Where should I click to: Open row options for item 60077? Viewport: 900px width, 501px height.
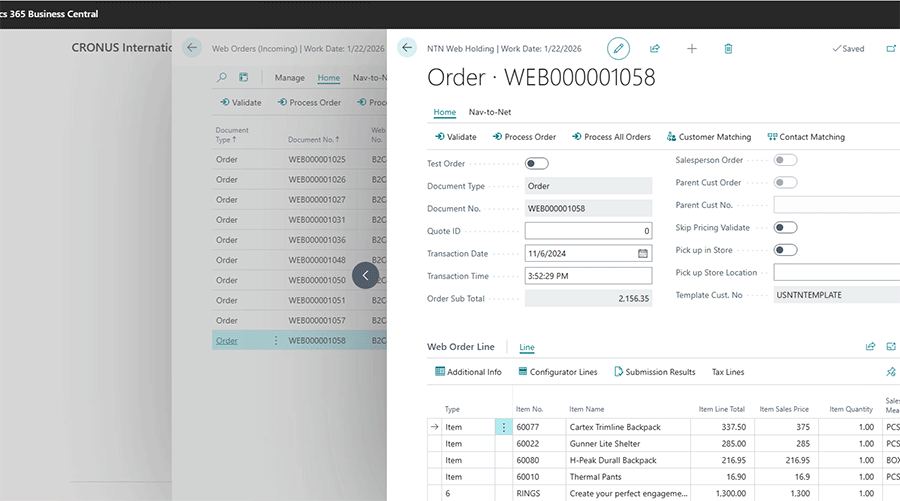point(503,427)
